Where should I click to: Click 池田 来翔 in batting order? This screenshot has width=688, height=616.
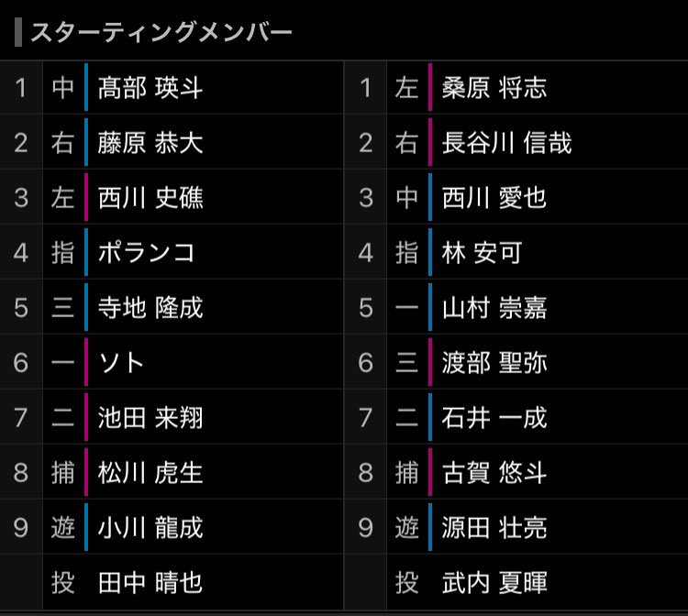(x=150, y=418)
